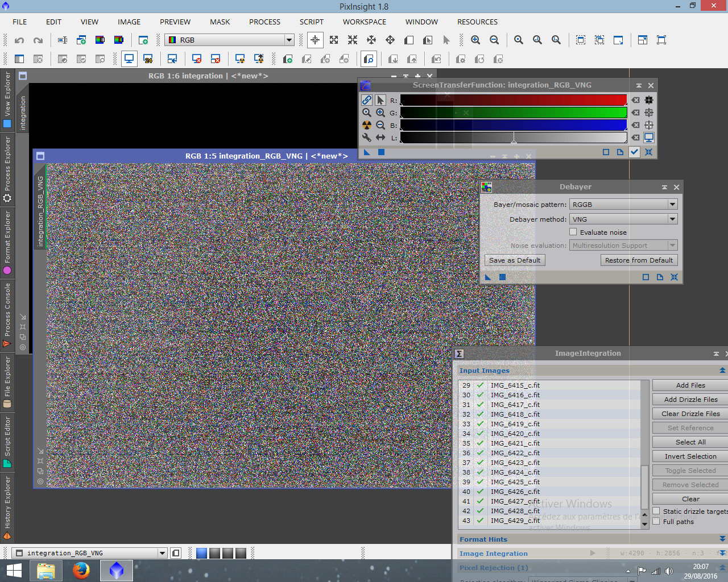Reset Debayer with the cross icon
The width and height of the screenshot is (728, 582).
pyautogui.click(x=674, y=277)
